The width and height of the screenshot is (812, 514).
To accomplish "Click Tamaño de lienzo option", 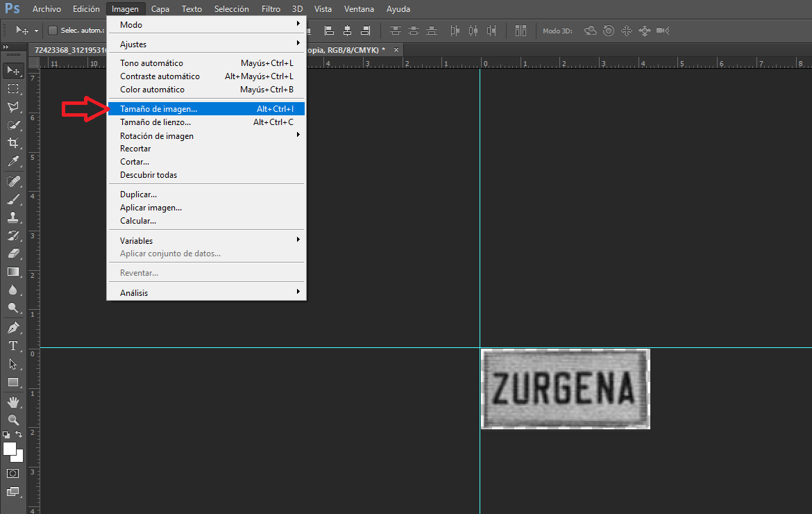I will tap(206, 122).
